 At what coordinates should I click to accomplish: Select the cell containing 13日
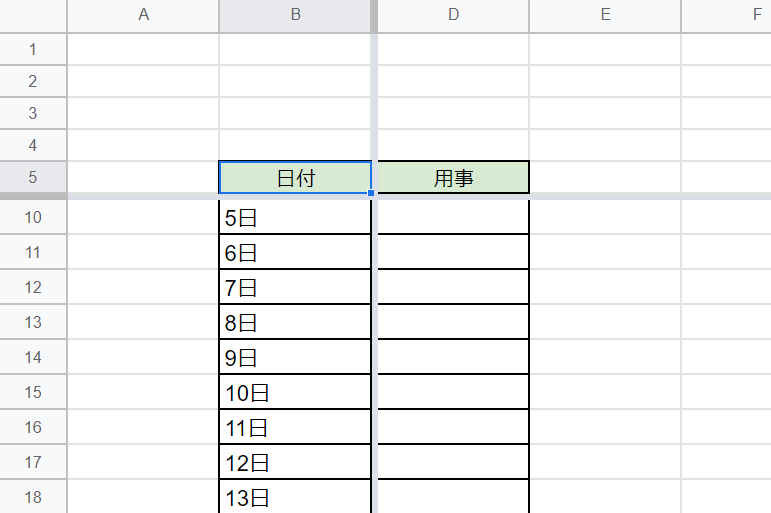[295, 496]
